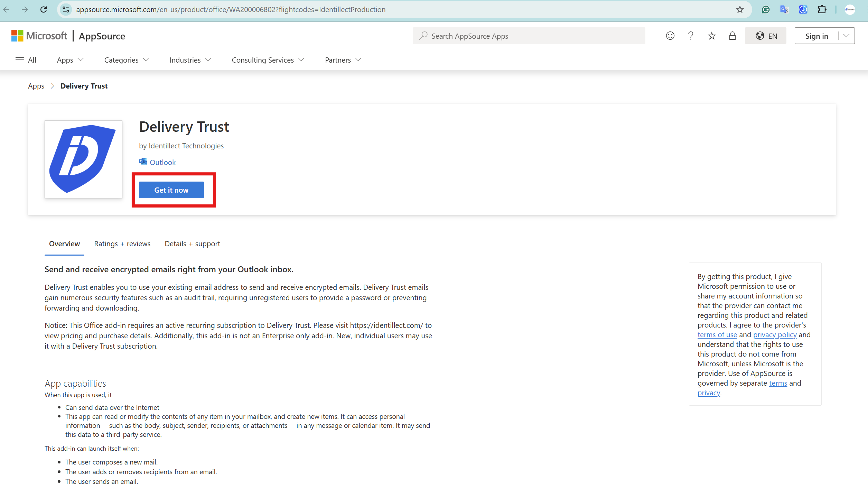Open the Grammarly extension icon
Viewport: 868px width, 497px height.
tap(765, 9)
